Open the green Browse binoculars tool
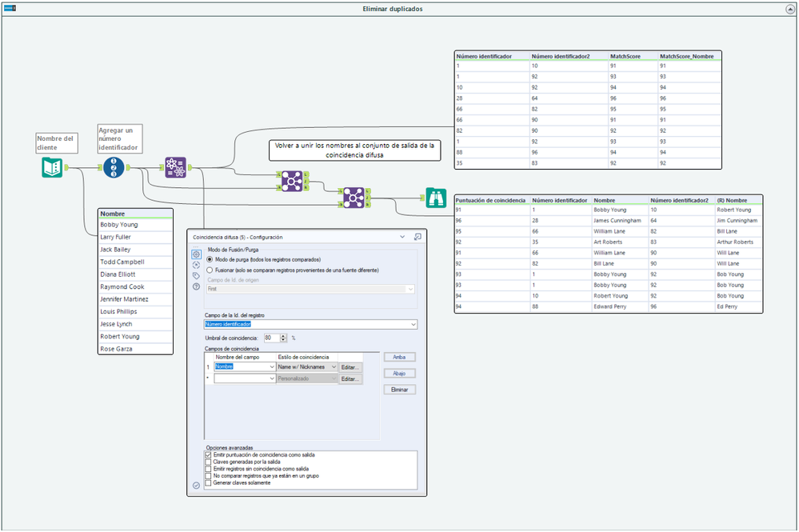 click(x=436, y=198)
